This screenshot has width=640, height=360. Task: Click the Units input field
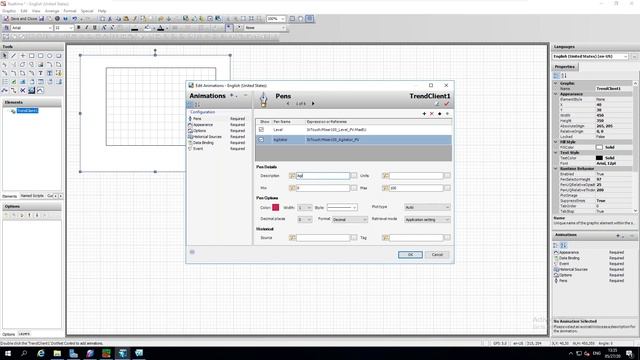[x=416, y=176]
